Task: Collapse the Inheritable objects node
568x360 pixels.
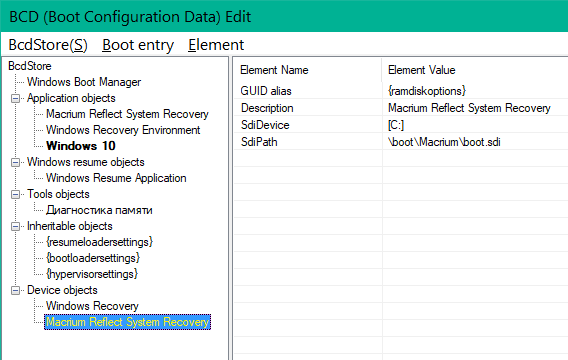Action: click(x=15, y=226)
